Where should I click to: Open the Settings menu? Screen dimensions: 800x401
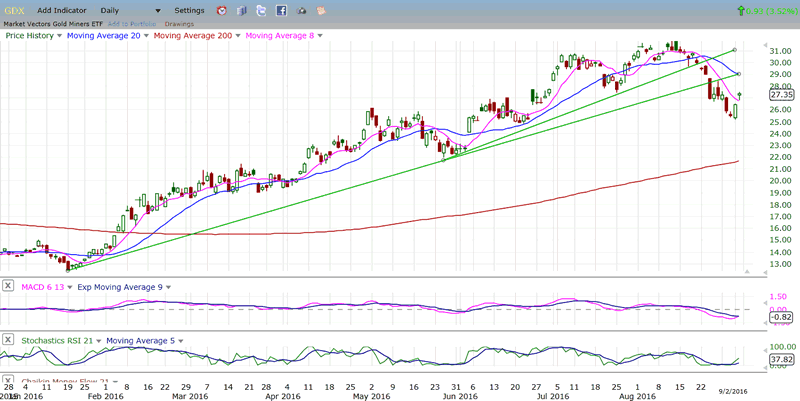(188, 10)
